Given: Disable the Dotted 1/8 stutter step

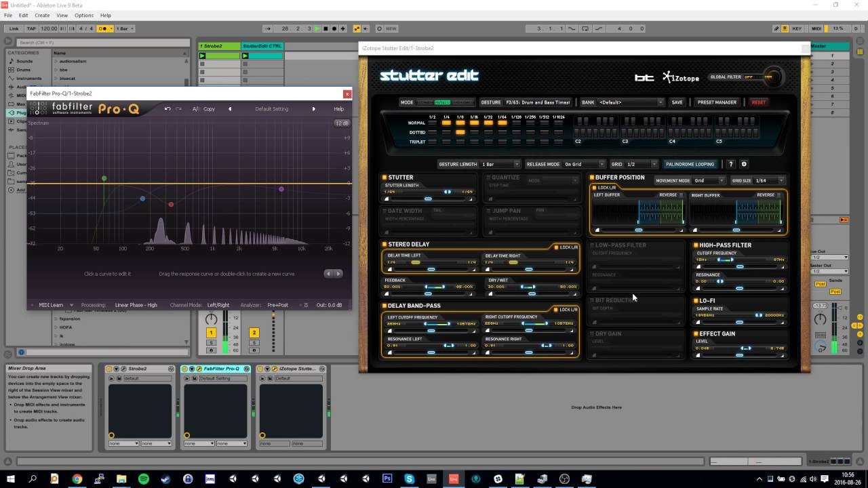Looking at the screenshot, I should pyautogui.click(x=460, y=133).
